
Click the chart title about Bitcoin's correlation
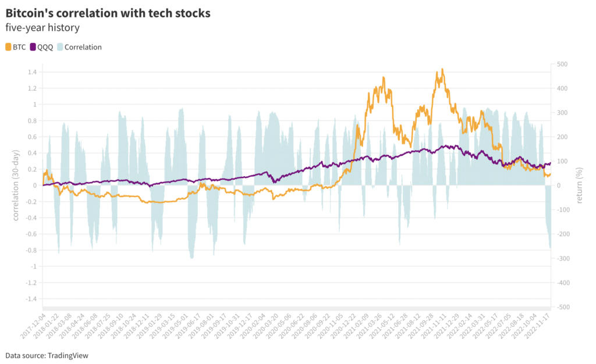pos(108,13)
